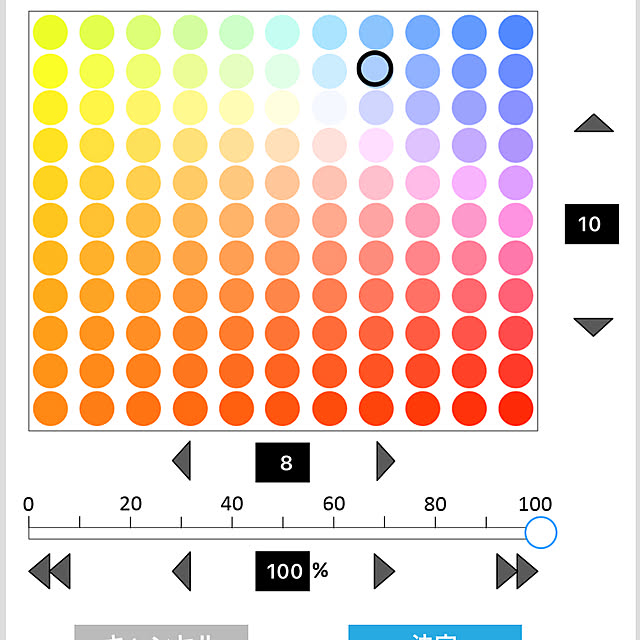Select the percentage slider handle at 100
This screenshot has height=640, width=640.
point(541,532)
